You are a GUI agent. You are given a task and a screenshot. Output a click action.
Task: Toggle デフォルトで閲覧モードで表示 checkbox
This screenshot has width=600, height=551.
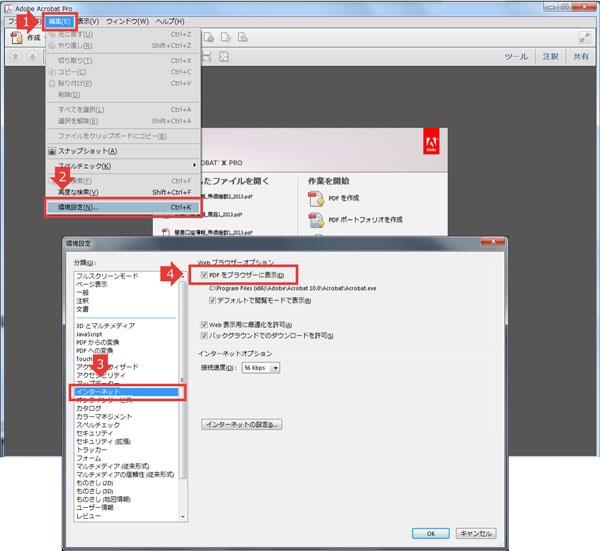(x=212, y=300)
